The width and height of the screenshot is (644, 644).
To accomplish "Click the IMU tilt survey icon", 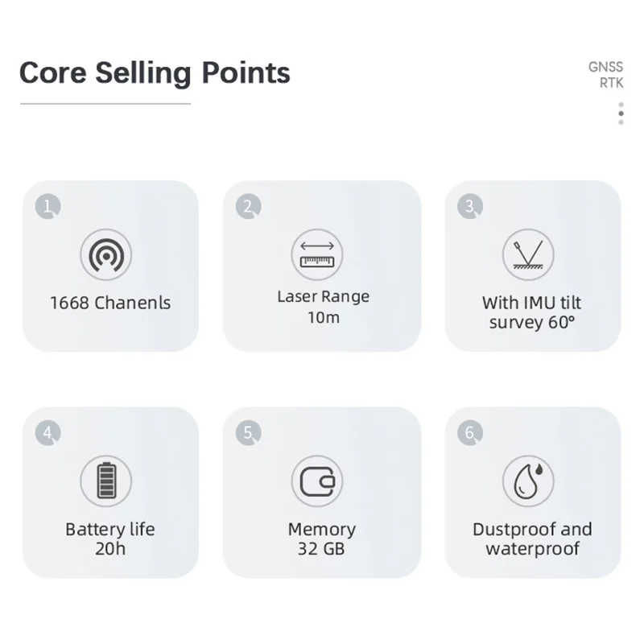I will click(528, 254).
